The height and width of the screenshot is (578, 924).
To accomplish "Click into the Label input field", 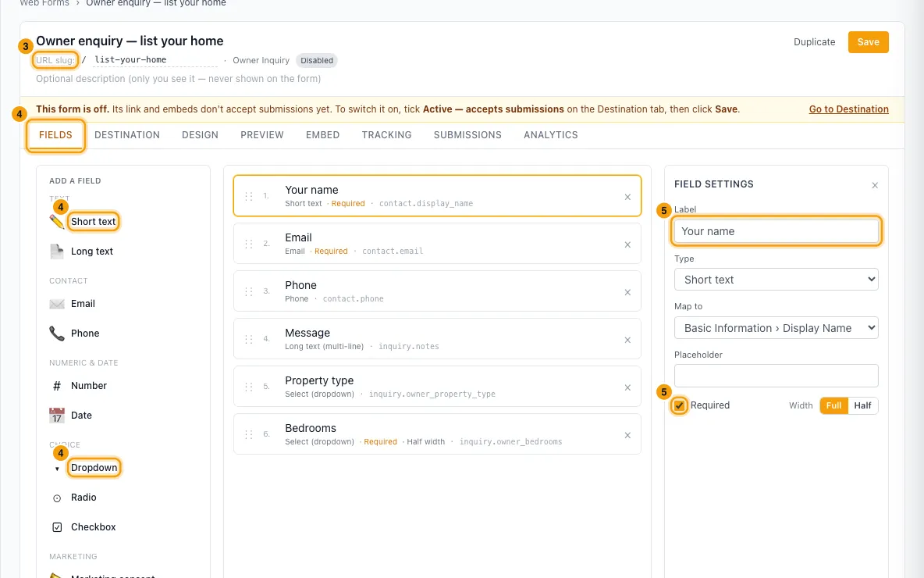I will pyautogui.click(x=776, y=231).
